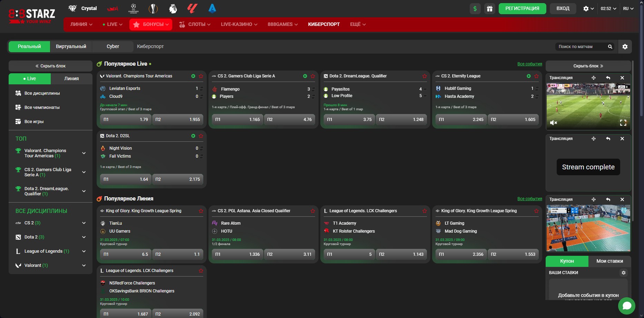Open the СЛОТЫ menu
This screenshot has height=318, width=644.
click(195, 24)
